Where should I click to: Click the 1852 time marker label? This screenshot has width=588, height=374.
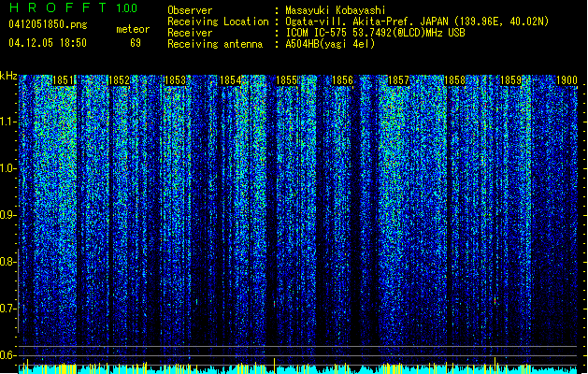pyautogui.click(x=119, y=80)
